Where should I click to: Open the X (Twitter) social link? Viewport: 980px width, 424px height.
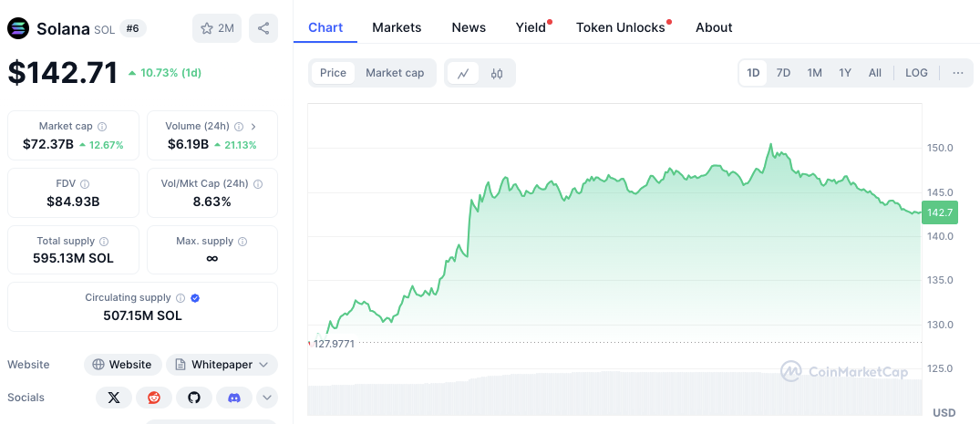tap(114, 398)
